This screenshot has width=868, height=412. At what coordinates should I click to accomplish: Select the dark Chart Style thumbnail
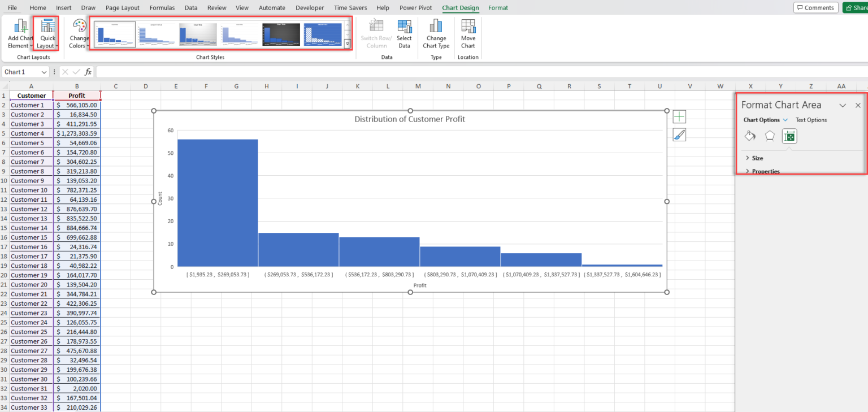coord(281,34)
